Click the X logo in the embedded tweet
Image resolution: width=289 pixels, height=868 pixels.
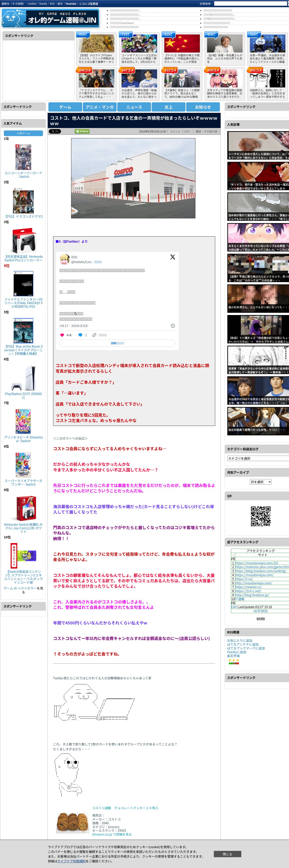click(x=173, y=257)
